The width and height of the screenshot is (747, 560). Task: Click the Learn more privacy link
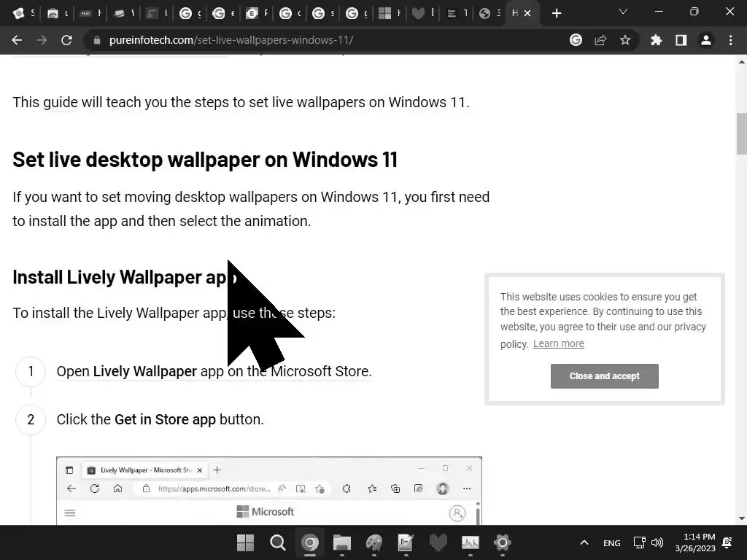click(558, 344)
